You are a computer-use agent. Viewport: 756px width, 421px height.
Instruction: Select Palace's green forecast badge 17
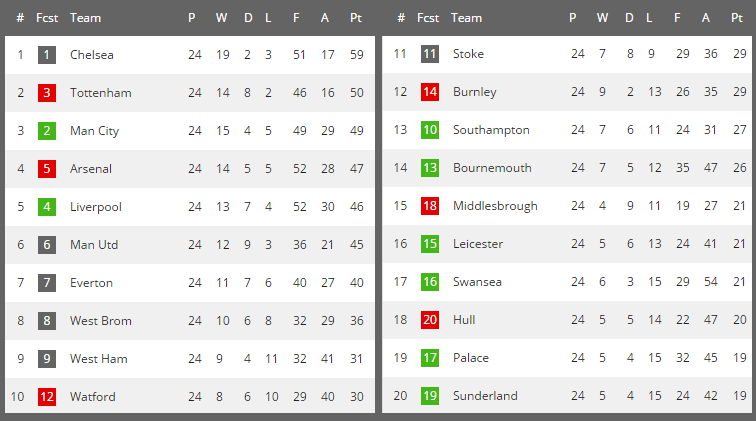click(430, 358)
